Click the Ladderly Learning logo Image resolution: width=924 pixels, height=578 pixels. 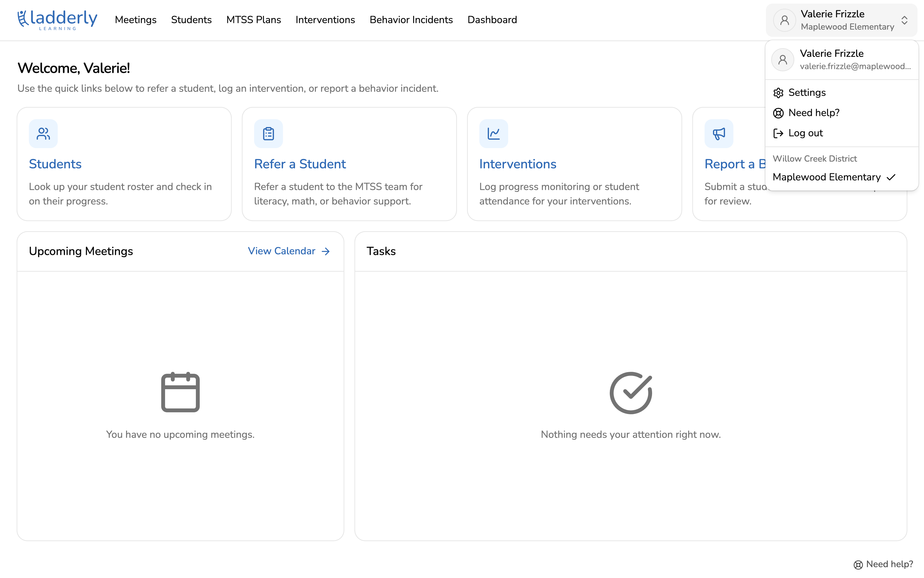pyautogui.click(x=57, y=20)
